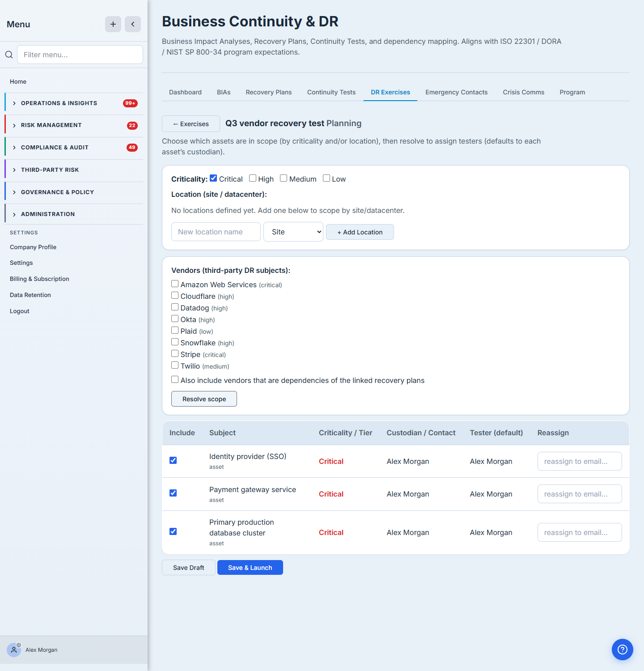Open the Site location type dropdown
This screenshot has height=671, width=644.
click(x=293, y=232)
